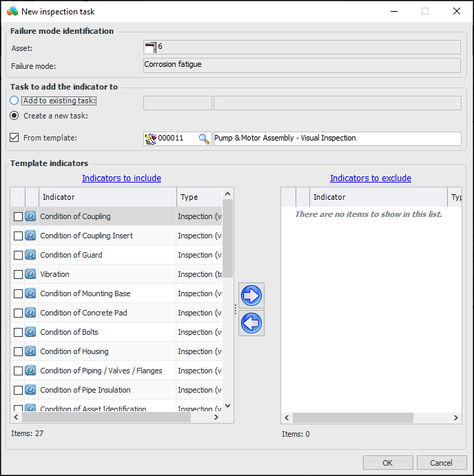Click the gauge icon for Condition of Housing
The image size is (474, 476).
click(x=30, y=351)
